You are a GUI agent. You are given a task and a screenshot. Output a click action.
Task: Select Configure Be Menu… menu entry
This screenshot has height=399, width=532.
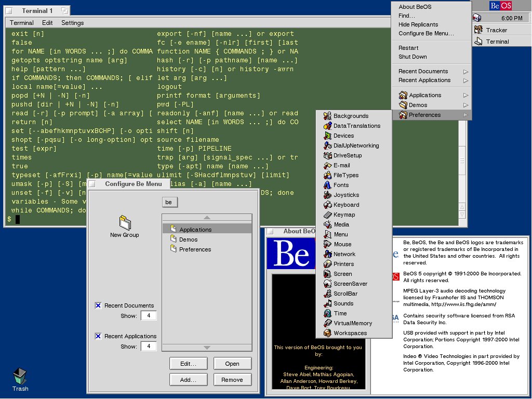431,33
